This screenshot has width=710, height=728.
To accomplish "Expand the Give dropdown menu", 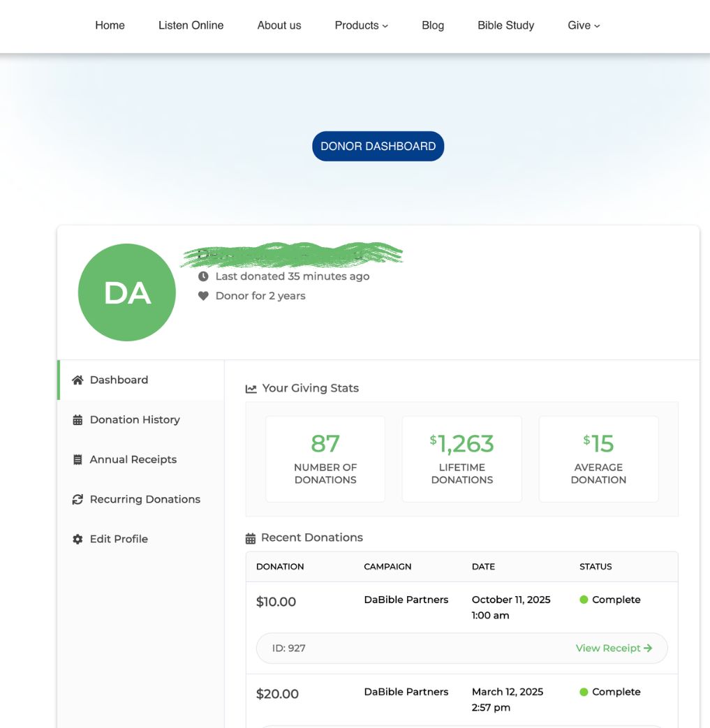I will [584, 25].
